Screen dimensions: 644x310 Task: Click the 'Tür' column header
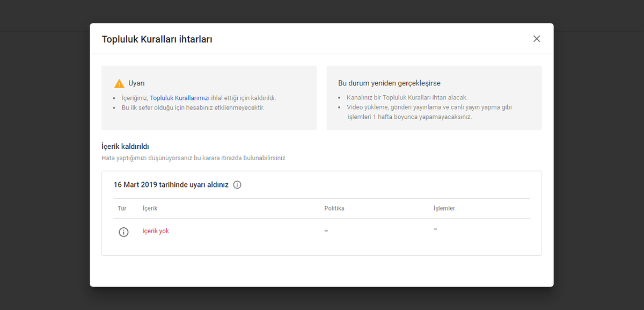point(122,208)
